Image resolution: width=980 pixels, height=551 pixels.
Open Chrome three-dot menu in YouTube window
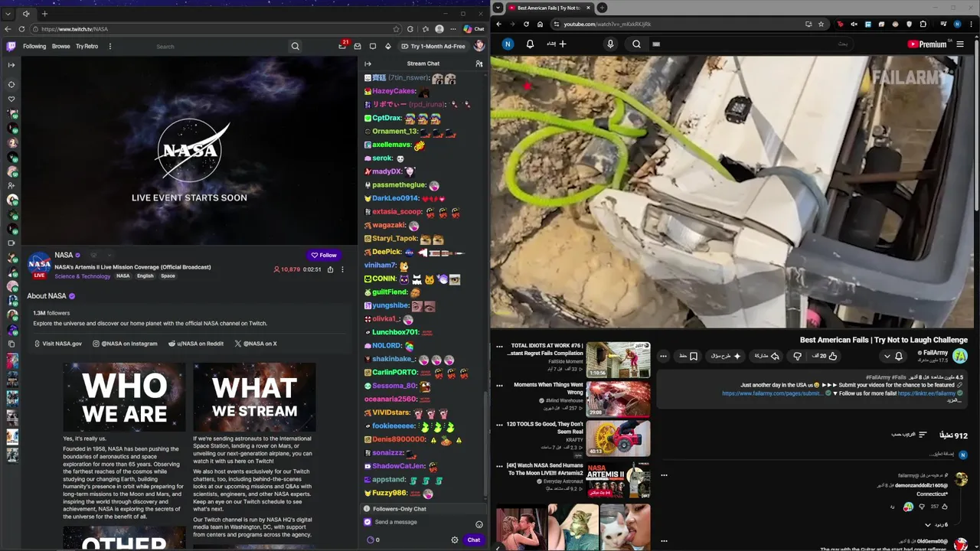[972, 24]
